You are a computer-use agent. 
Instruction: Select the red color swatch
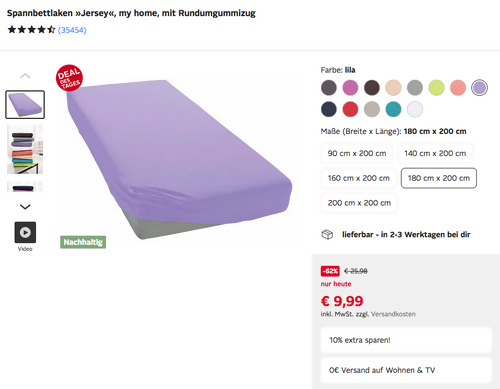(350, 109)
